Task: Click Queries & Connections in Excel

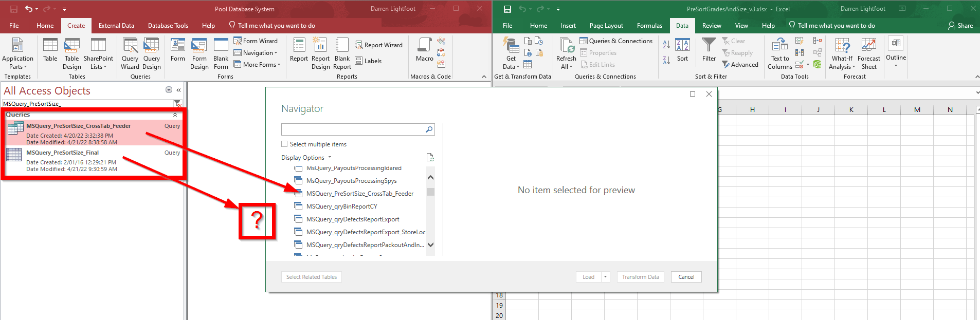Action: pos(616,41)
